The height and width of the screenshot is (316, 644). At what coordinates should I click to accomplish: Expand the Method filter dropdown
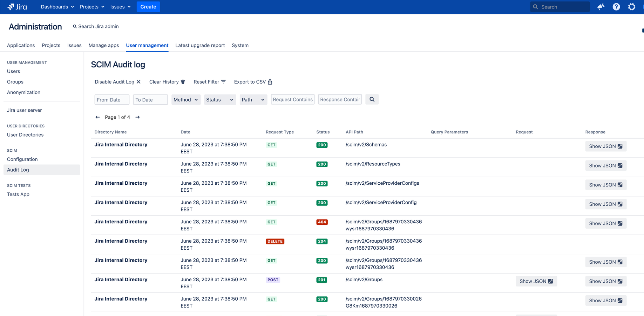pyautogui.click(x=186, y=100)
